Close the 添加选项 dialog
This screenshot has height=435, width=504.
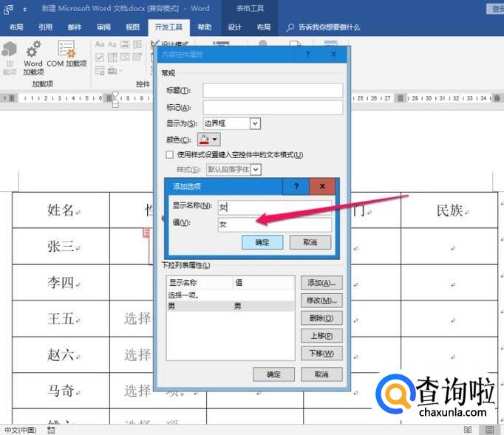click(322, 186)
